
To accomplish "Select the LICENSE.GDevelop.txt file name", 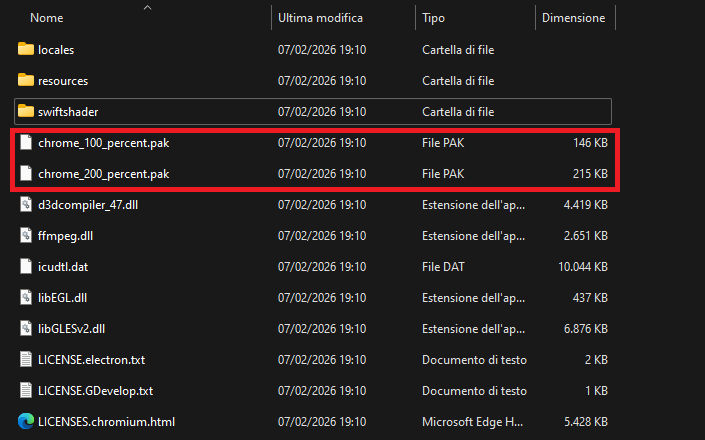I will click(x=95, y=391).
